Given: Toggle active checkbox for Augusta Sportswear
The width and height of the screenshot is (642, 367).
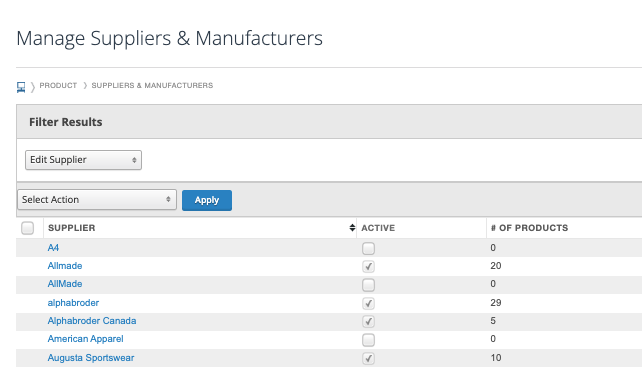Looking at the screenshot, I should tap(368, 358).
